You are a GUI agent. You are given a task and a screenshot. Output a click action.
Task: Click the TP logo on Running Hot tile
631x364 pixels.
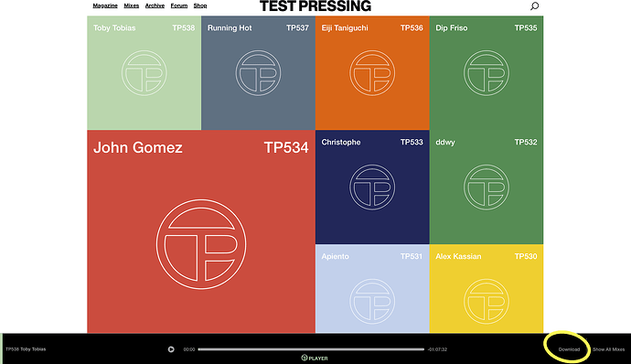pyautogui.click(x=259, y=73)
